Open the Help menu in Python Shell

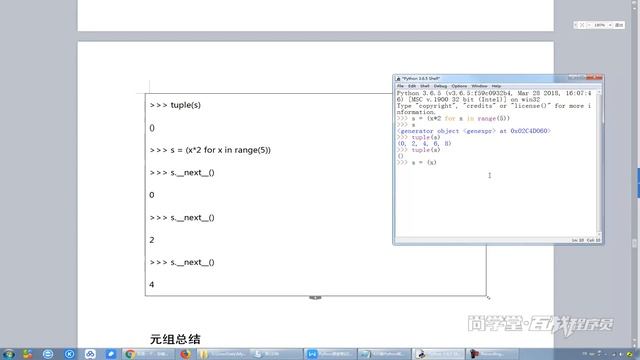point(496,86)
